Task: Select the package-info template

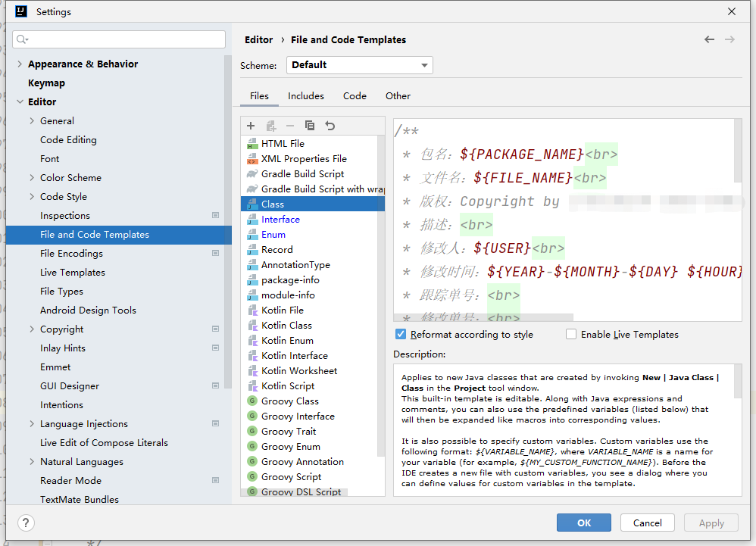Action: (x=290, y=279)
